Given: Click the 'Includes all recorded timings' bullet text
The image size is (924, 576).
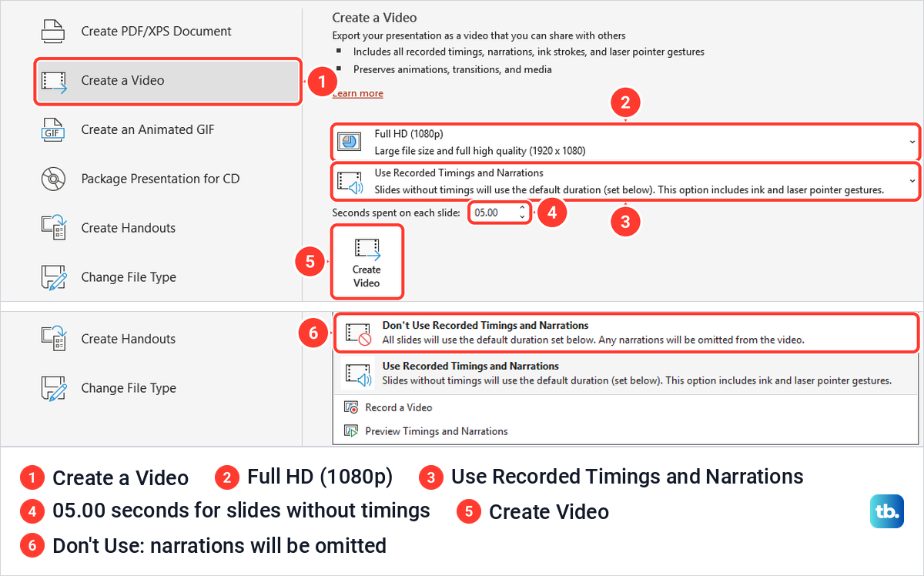Looking at the screenshot, I should pyautogui.click(x=529, y=52).
